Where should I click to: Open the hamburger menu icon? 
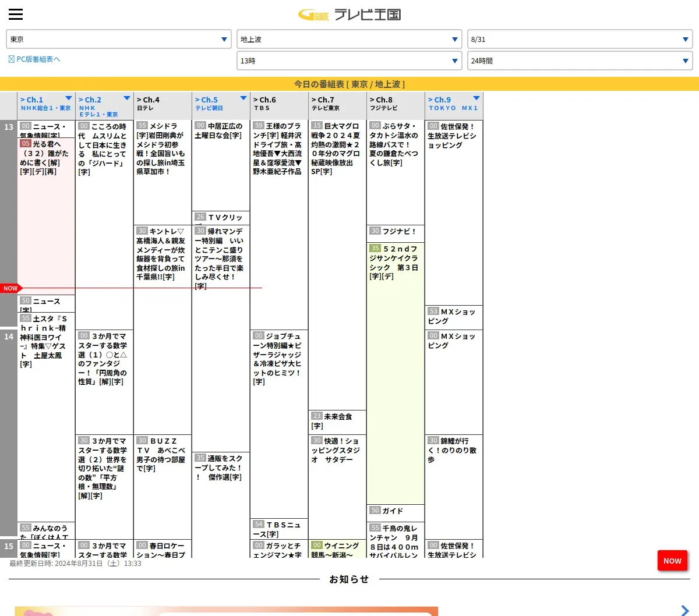point(16,15)
